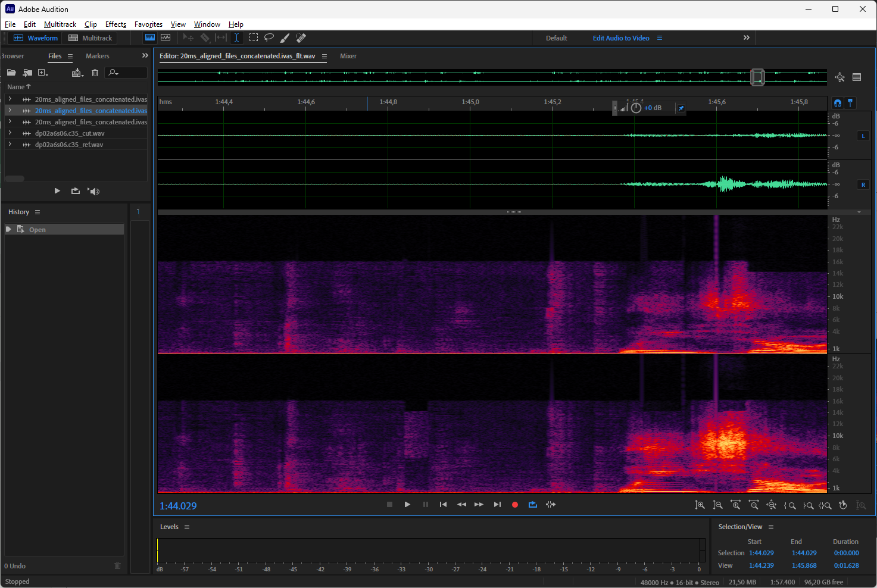Toggle Loop Playback in the transport bar
877x588 pixels.
tap(533, 505)
